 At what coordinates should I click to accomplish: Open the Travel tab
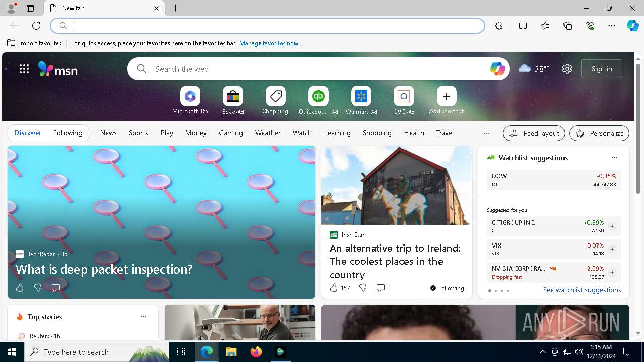pyautogui.click(x=445, y=133)
